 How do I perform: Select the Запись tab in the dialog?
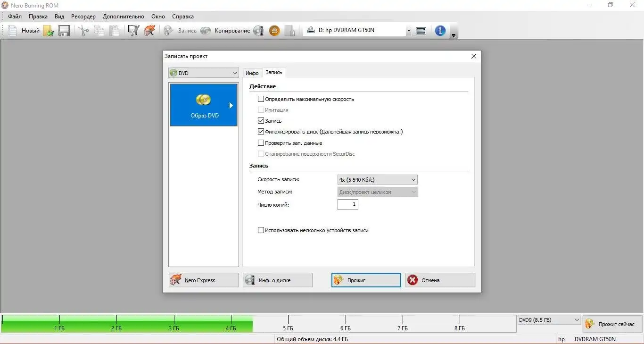click(274, 72)
